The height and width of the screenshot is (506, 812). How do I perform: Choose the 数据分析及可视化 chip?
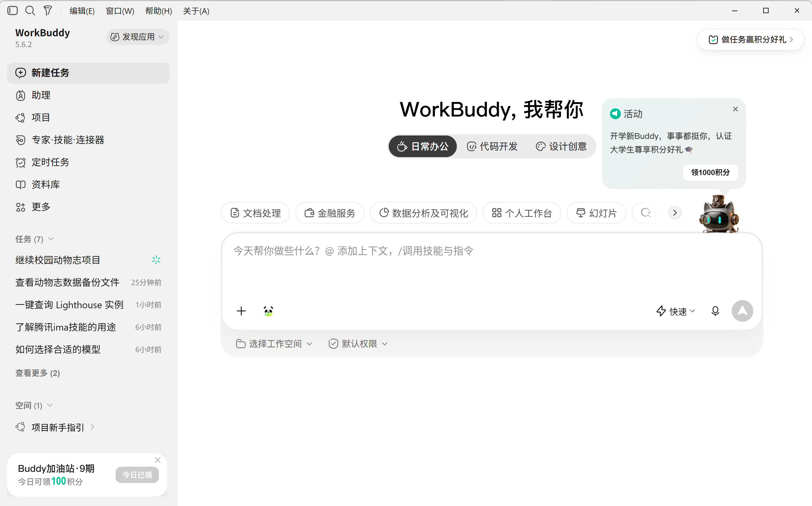pos(424,213)
